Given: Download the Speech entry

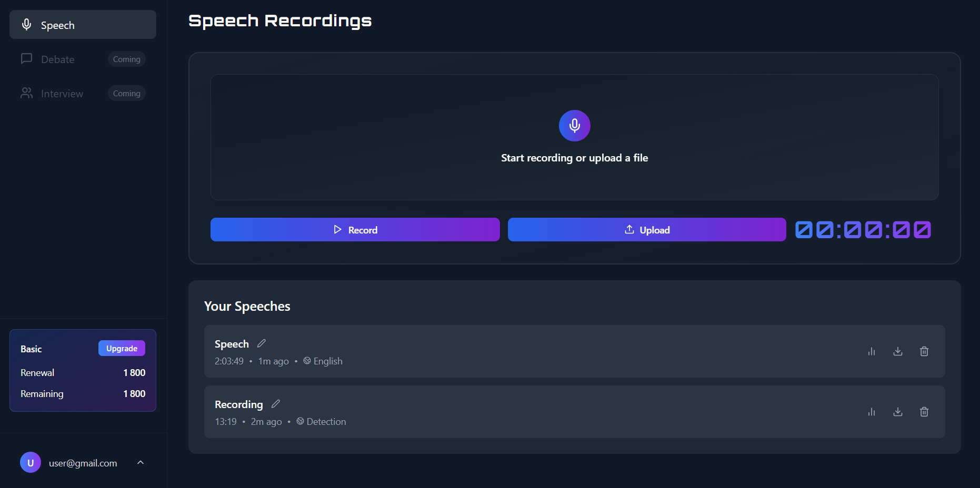Looking at the screenshot, I should coord(898,351).
